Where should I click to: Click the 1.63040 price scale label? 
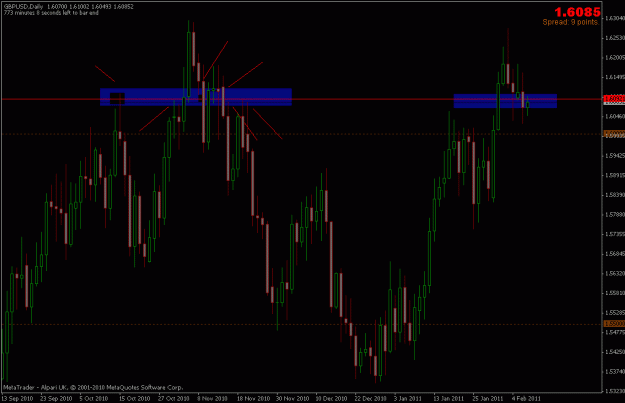coord(615,18)
